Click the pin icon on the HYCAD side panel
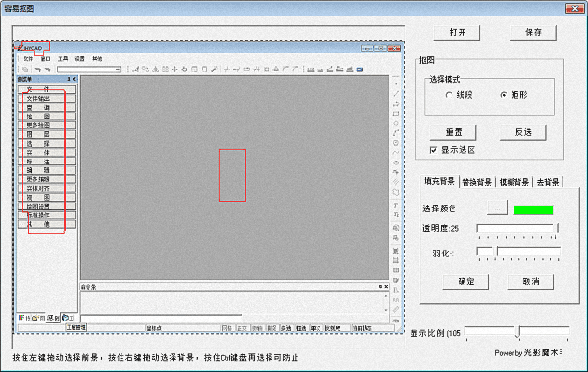This screenshot has height=372, width=588. point(69,79)
